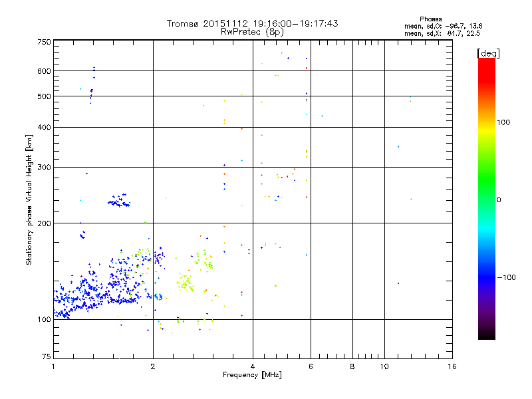Click the '200' height tick label
This screenshot has height=399, width=532.
coord(44,223)
